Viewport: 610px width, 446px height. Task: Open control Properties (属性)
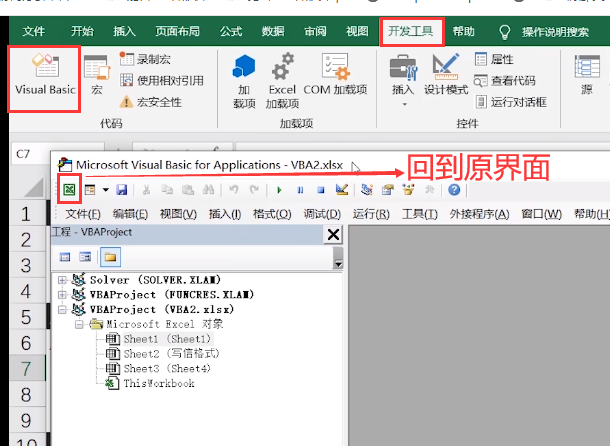click(494, 59)
